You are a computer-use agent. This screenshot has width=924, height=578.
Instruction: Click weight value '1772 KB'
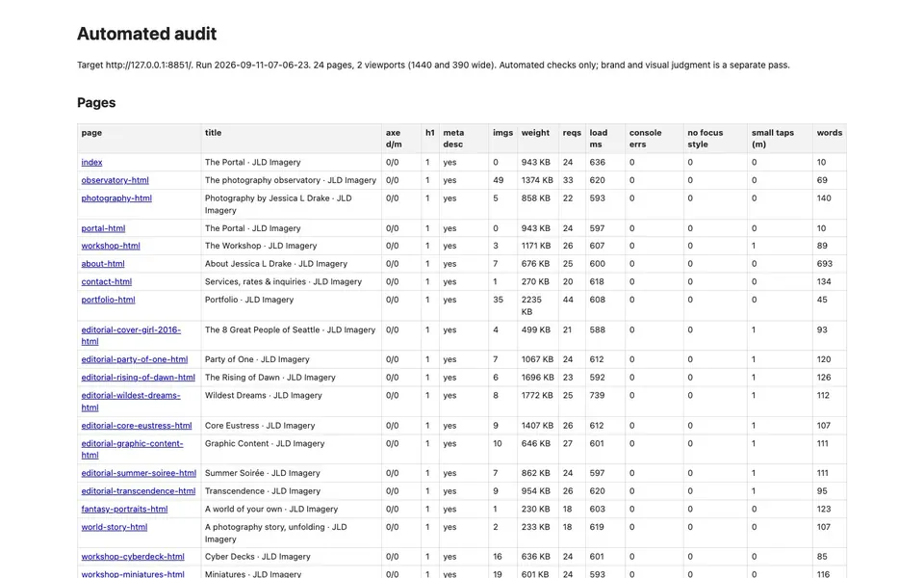(537, 396)
